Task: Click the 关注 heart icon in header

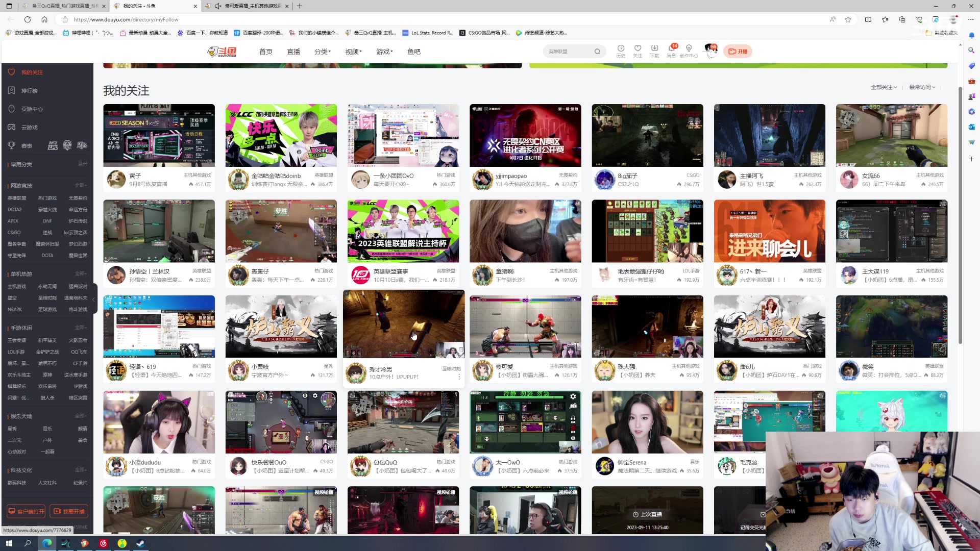Action: coord(638,48)
